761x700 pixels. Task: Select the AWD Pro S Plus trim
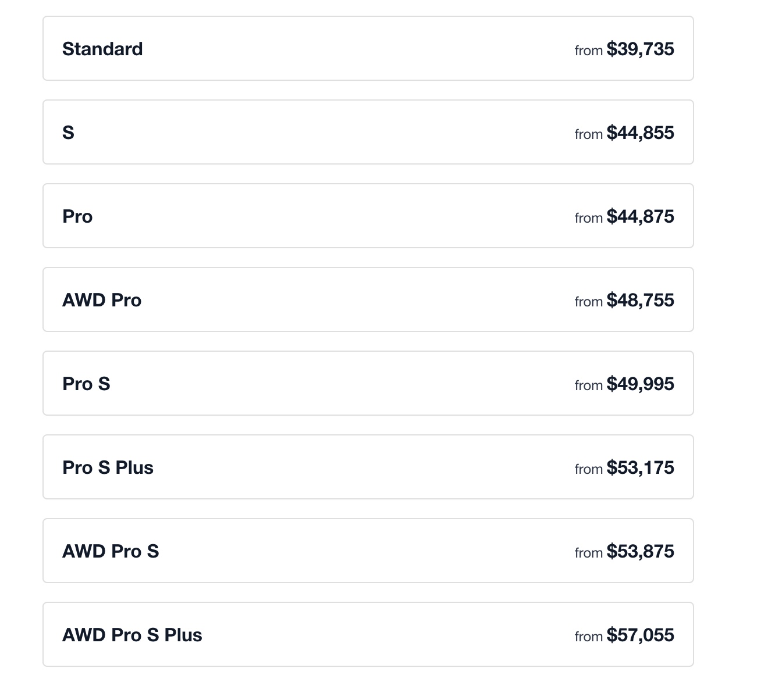[x=368, y=635]
